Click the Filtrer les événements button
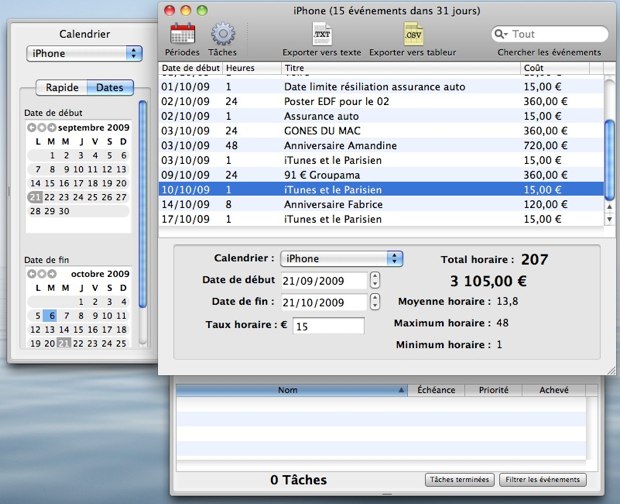 click(542, 479)
